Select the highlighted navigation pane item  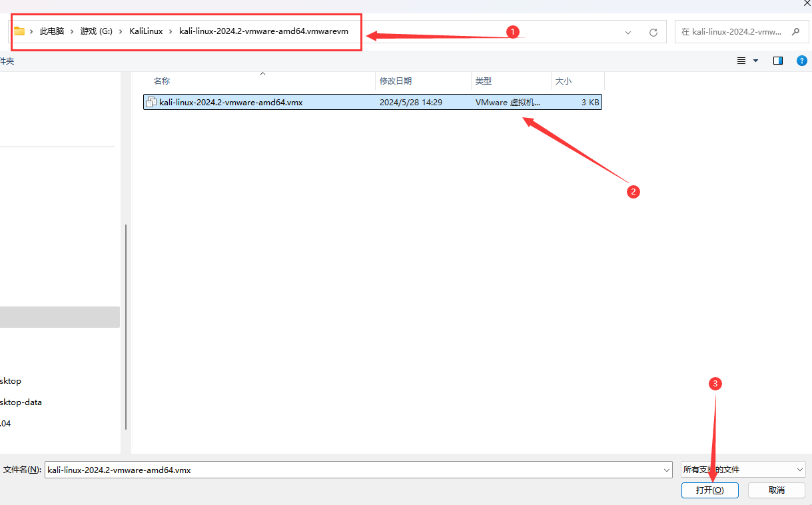(x=60, y=317)
